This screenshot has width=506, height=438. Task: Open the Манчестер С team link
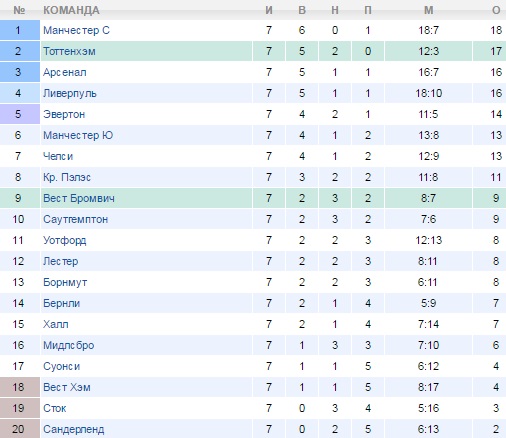tap(76, 30)
